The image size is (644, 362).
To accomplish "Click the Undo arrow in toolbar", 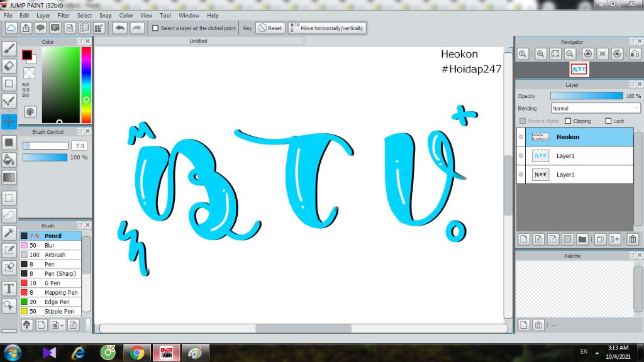I will (x=120, y=28).
